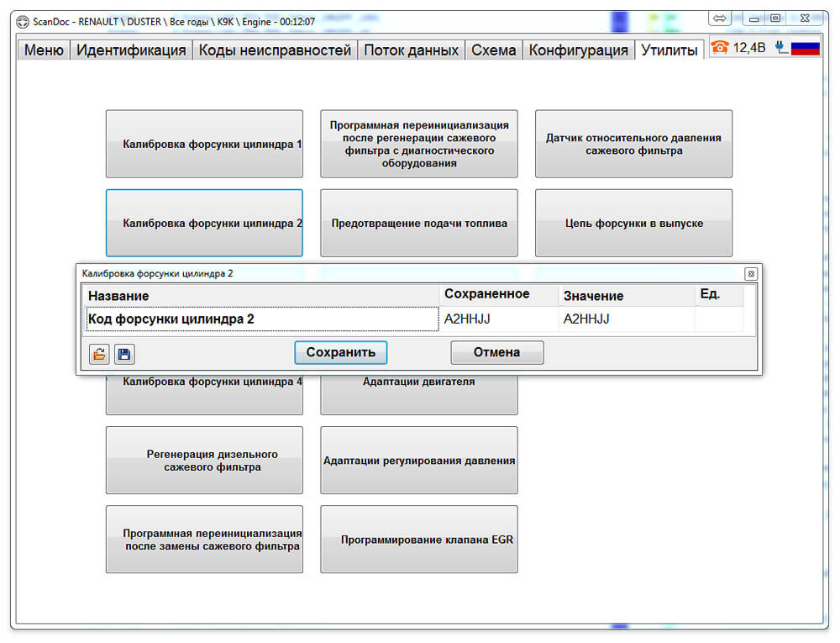The height and width of the screenshot is (643, 840).
Task: Open the Поток данных tab
Action: point(411,50)
